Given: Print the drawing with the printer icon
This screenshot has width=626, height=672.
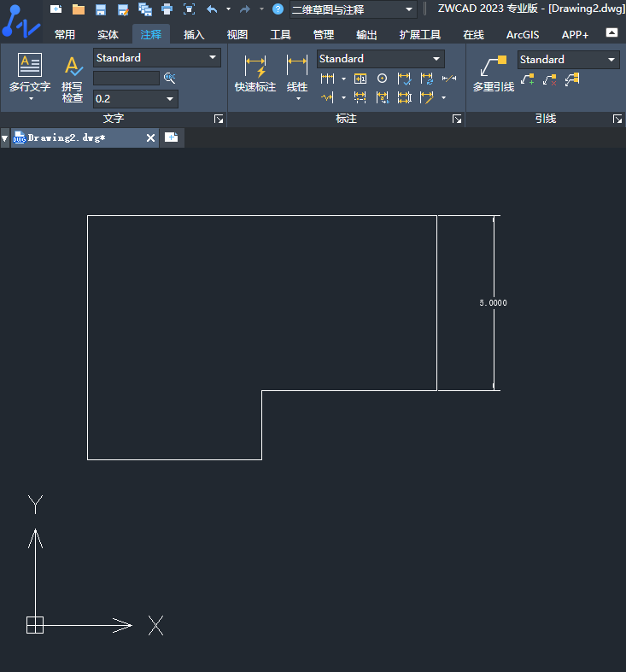Looking at the screenshot, I should [x=167, y=9].
